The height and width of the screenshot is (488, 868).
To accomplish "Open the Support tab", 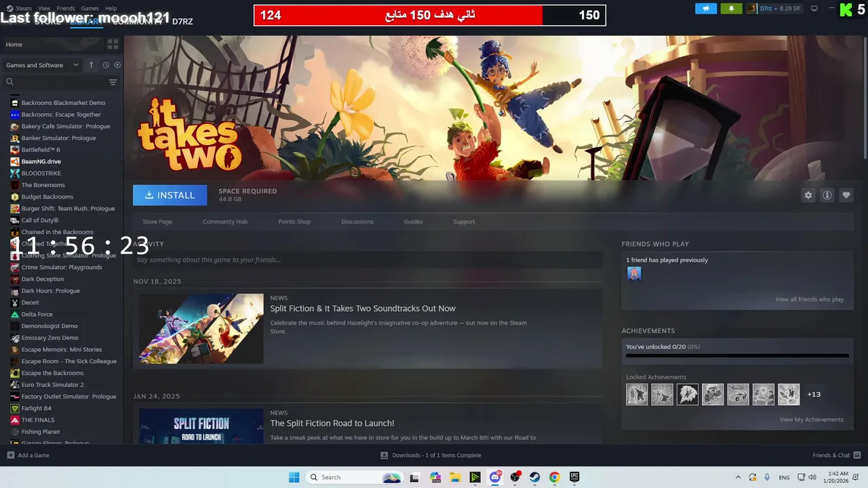I will point(464,222).
